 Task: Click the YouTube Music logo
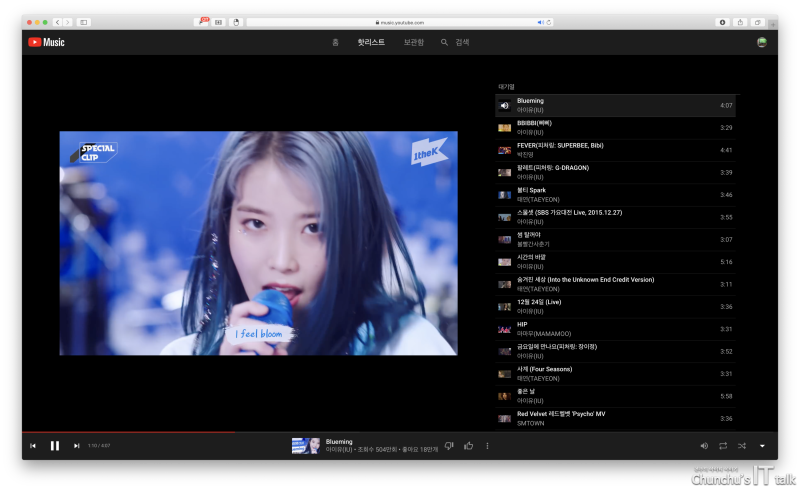pyautogui.click(x=46, y=42)
